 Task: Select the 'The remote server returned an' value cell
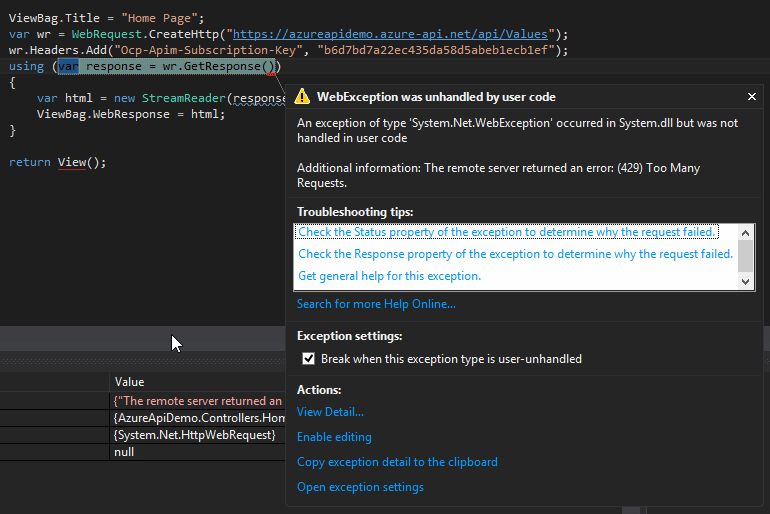click(197, 401)
